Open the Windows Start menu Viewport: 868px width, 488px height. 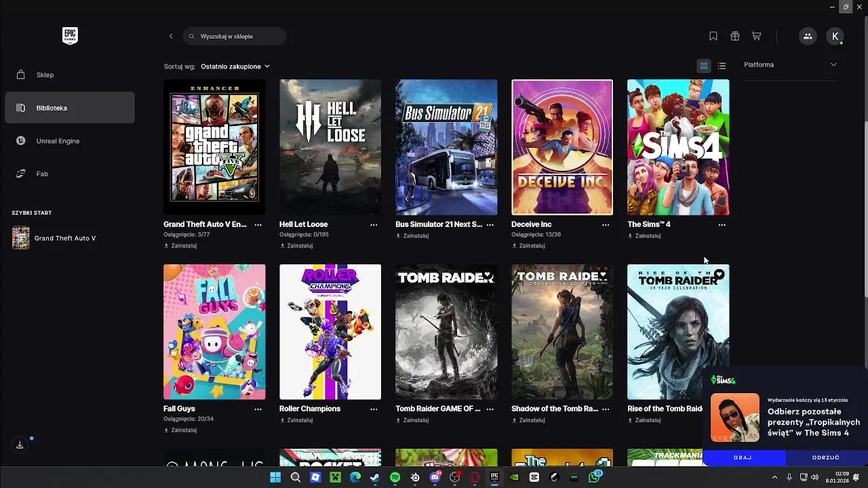[275, 477]
